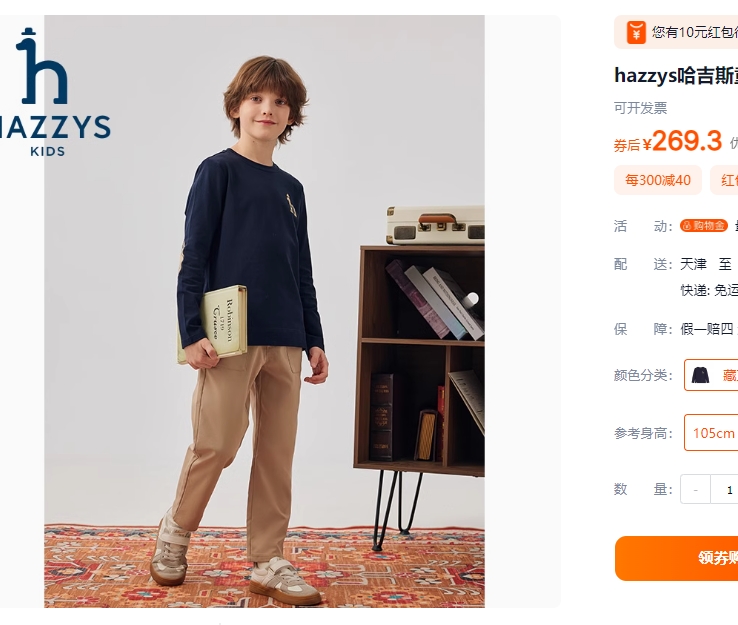
Task: Click the red envelope coupon icon
Action: click(636, 32)
